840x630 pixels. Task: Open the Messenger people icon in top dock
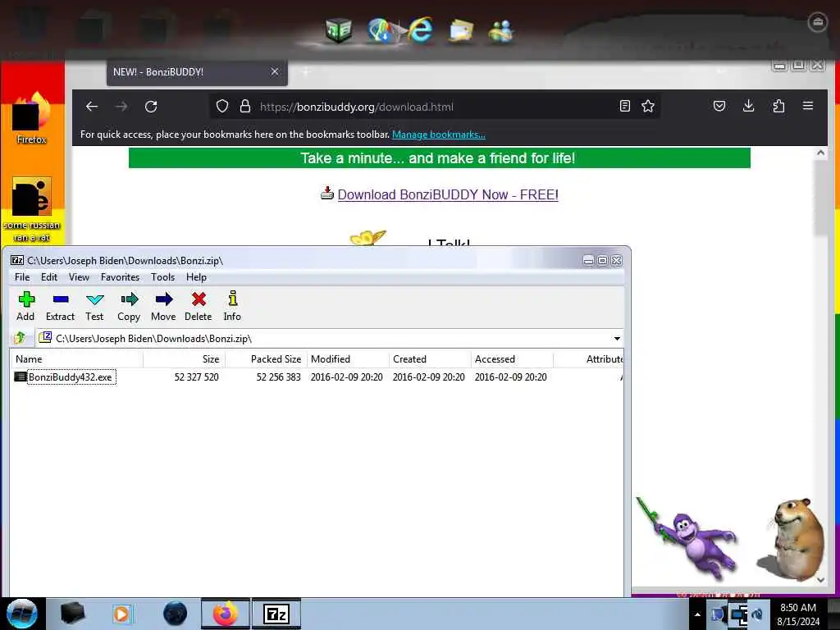pos(501,31)
